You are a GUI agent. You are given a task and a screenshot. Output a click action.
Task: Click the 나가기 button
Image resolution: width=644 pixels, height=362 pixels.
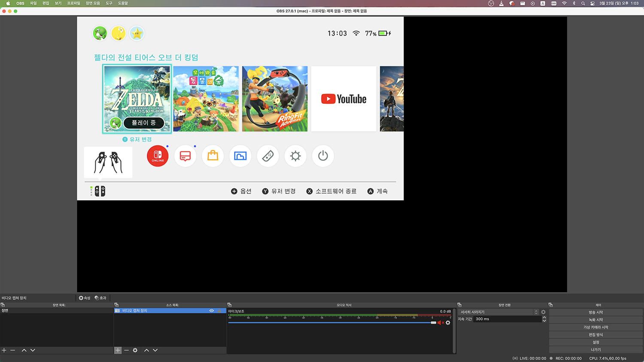pos(596,350)
